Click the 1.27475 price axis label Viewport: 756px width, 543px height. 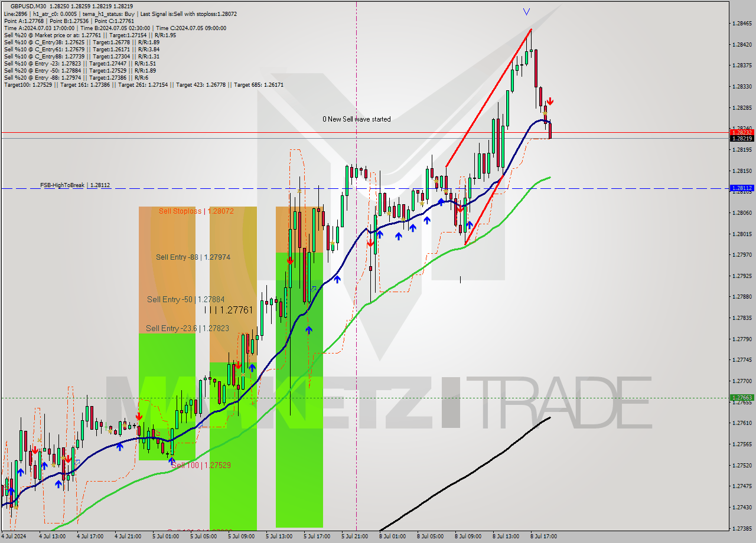coord(742,486)
